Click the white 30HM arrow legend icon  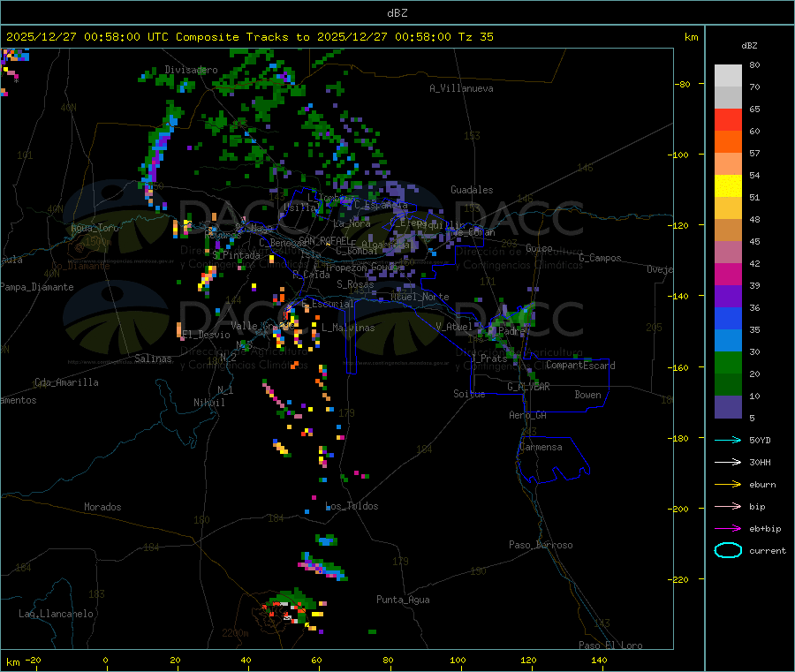[x=728, y=462]
